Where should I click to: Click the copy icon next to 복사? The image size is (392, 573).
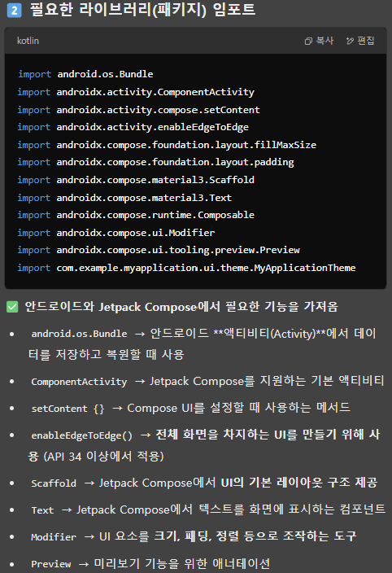tap(308, 41)
